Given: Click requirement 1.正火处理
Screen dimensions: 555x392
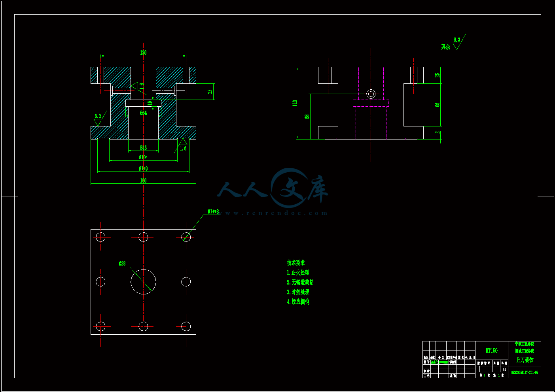Looking at the screenshot, I should point(298,273).
